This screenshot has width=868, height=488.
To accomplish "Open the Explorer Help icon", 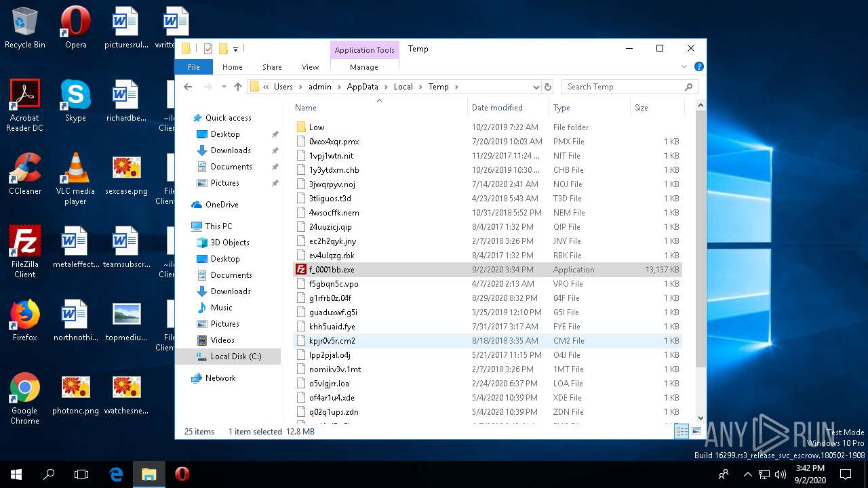I will coord(699,67).
